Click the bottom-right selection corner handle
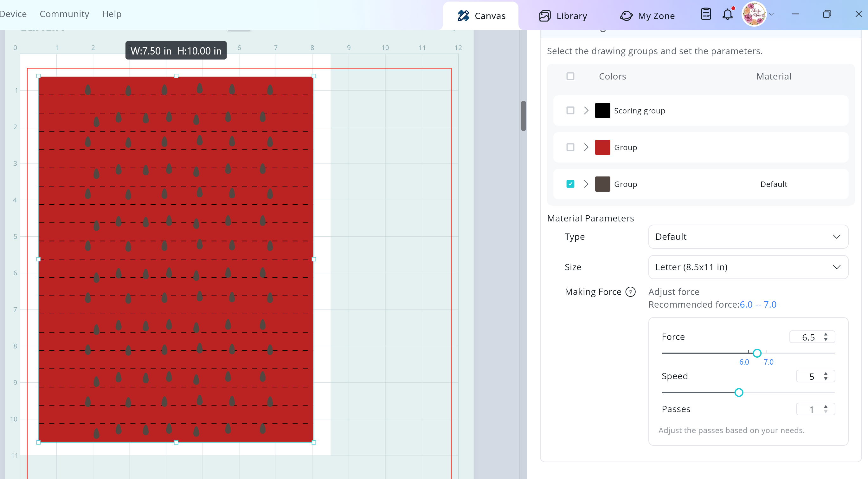Viewport: 868px width, 479px height. coord(313,442)
